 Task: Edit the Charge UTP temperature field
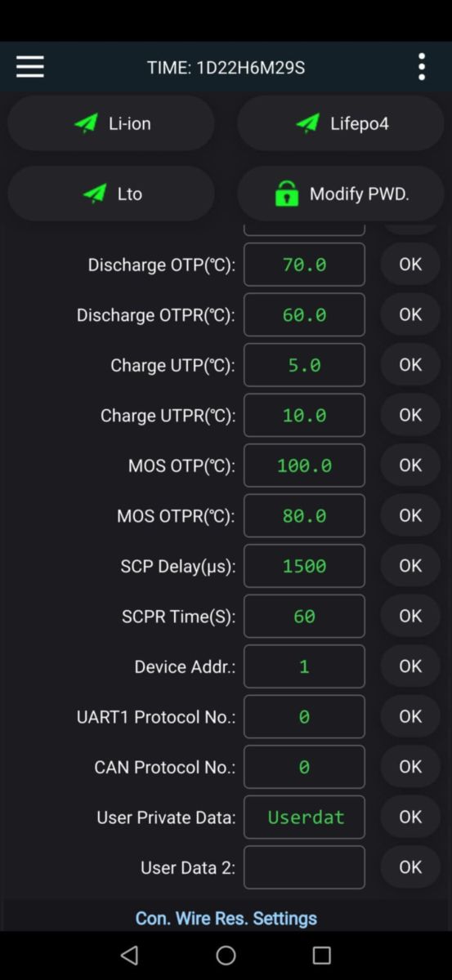pos(305,365)
